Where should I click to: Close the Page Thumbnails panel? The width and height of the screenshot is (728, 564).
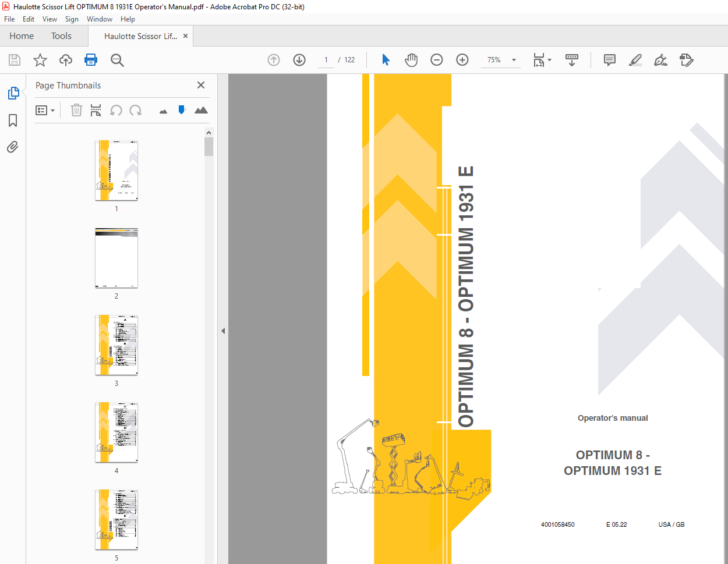click(x=201, y=85)
